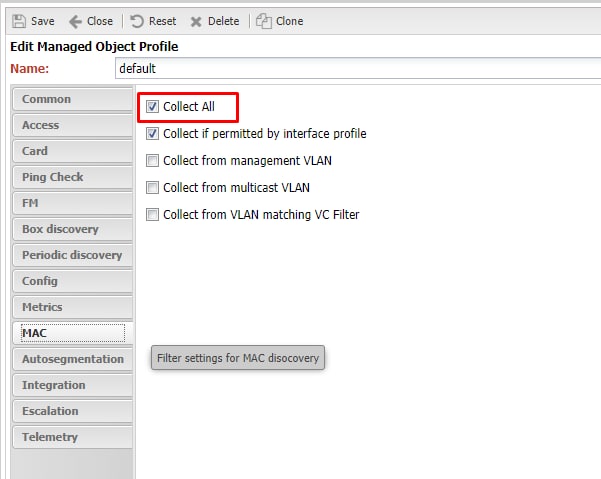Screen dimensions: 601x479
Task: Click the red Name: label
Action: click(x=30, y=69)
